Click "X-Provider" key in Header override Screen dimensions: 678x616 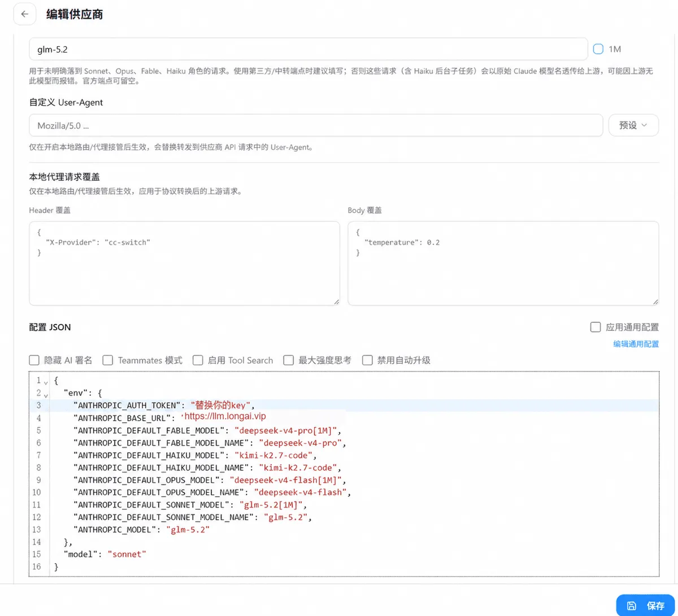click(72, 242)
